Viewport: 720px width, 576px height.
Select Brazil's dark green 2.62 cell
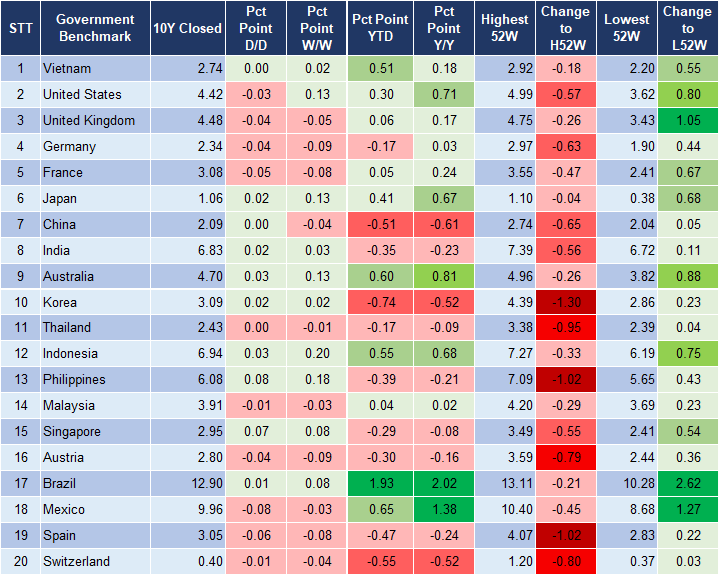point(688,483)
